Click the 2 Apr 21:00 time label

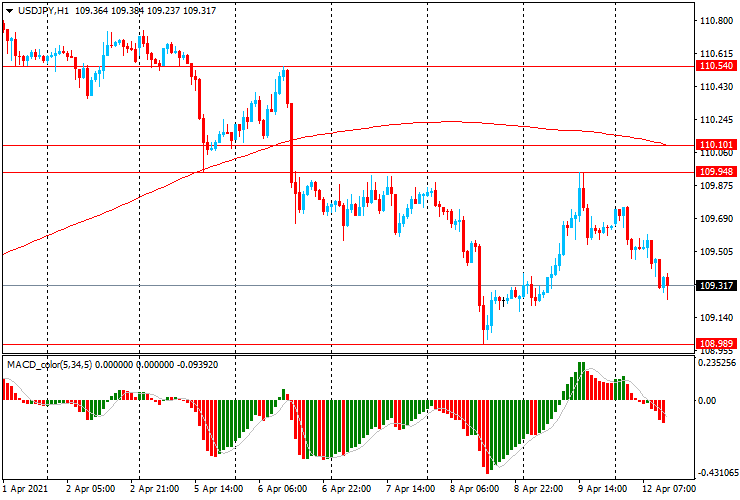pyautogui.click(x=154, y=488)
